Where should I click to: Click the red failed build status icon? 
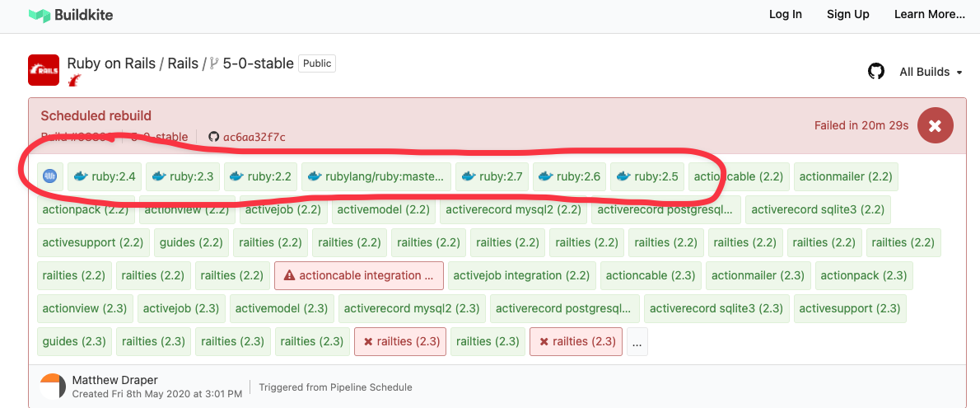point(934,126)
